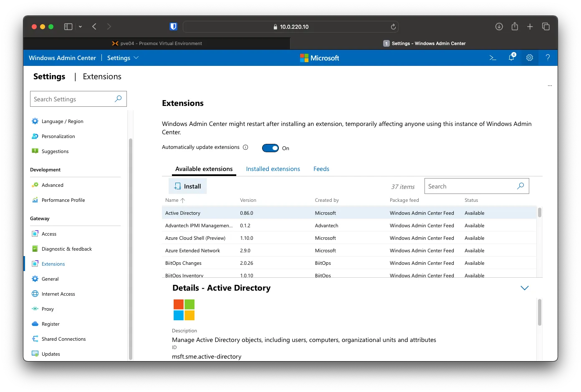
Task: Click the settings gear in header
Action: click(530, 58)
